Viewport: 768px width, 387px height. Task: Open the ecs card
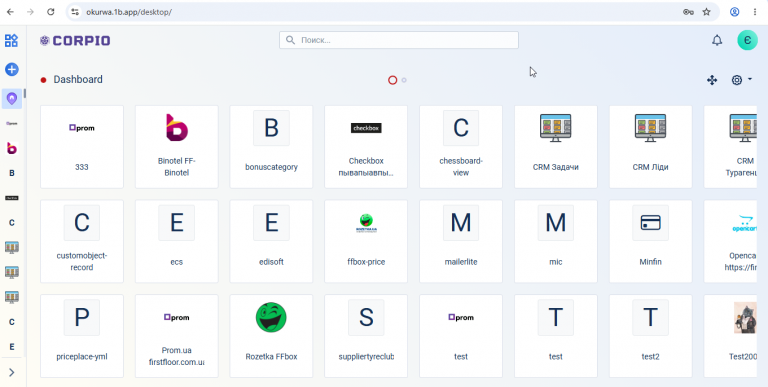click(177, 242)
